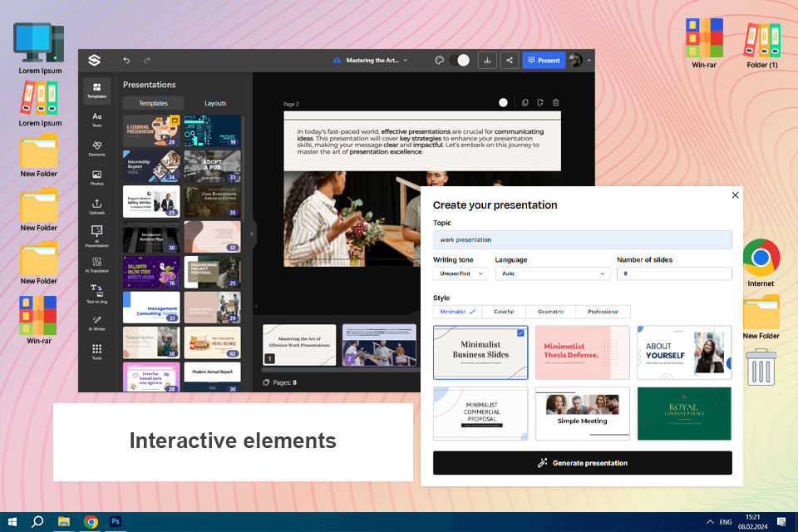Click the undo arrow in top toolbar
Viewport: 798px width, 532px height.
point(126,60)
